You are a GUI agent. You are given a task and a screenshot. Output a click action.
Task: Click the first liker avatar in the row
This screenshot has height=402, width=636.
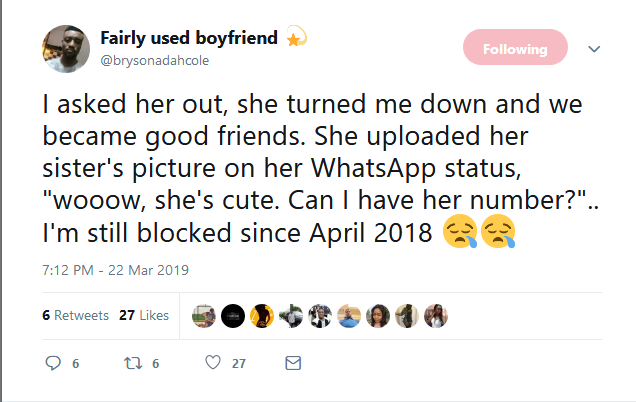point(203,315)
